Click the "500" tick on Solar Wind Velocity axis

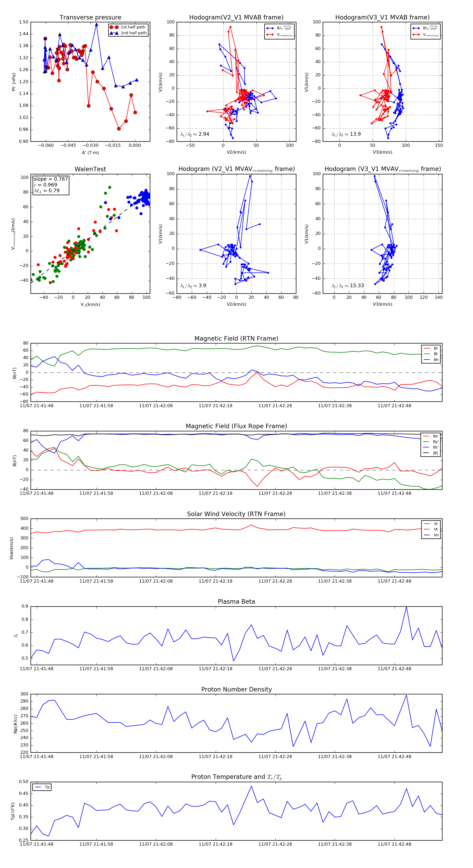point(24,519)
